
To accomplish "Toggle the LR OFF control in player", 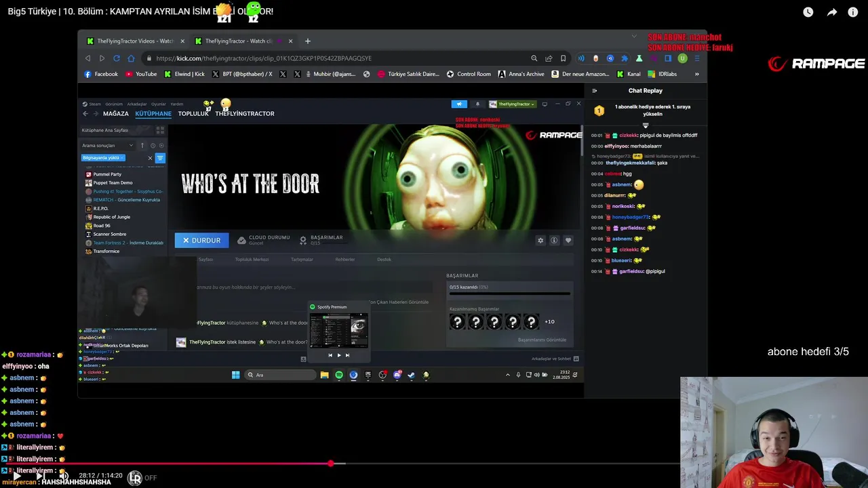I will pos(142,478).
